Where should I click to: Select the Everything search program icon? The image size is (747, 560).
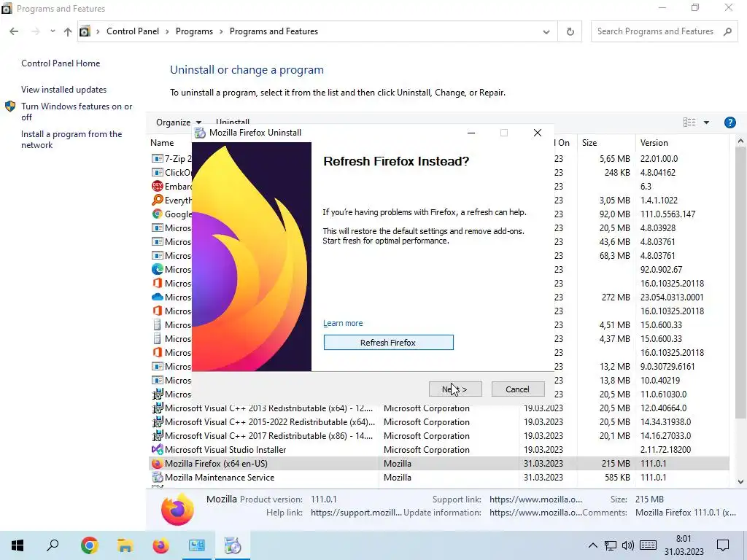tap(158, 200)
